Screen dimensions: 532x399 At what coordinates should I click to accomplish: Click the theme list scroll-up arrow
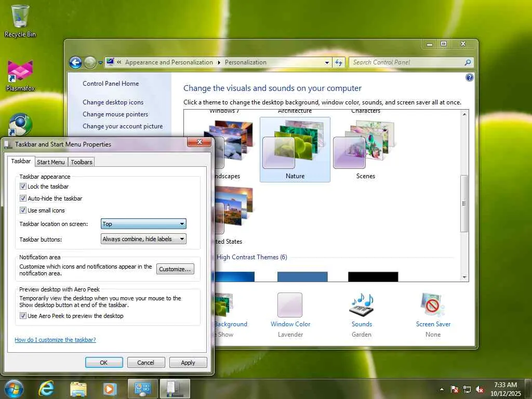(464, 114)
